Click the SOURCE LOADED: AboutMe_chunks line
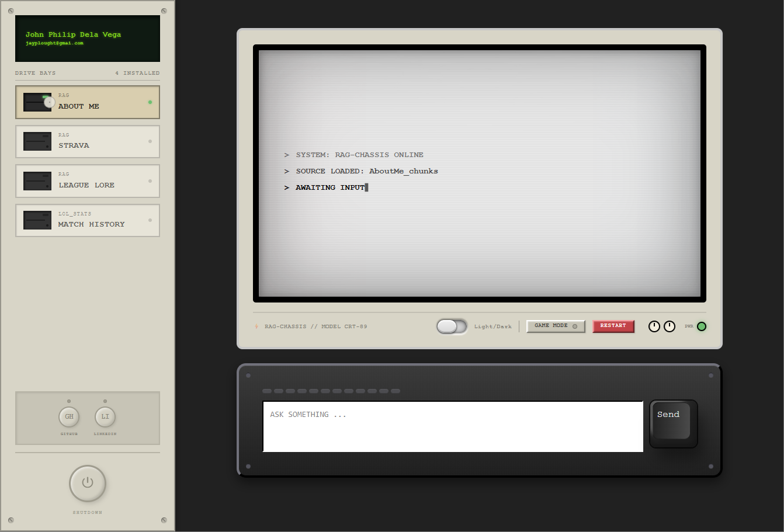Screen dimensions: 784x532 361,171
